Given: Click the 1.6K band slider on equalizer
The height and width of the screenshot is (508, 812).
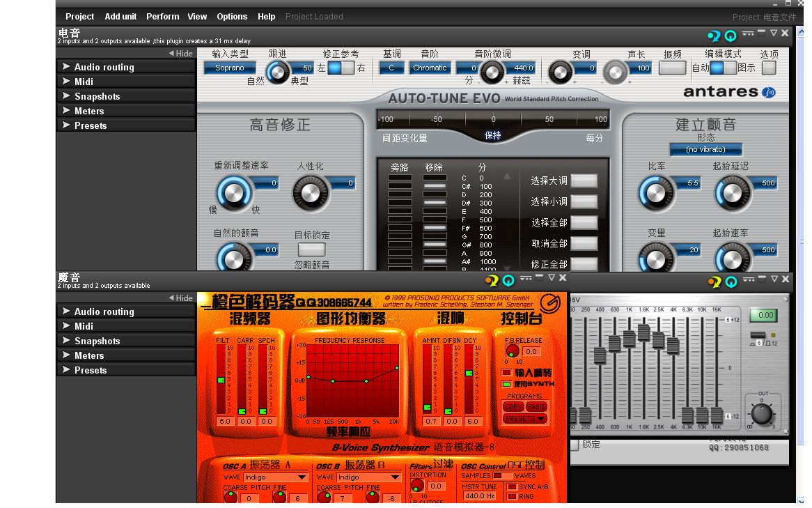Looking at the screenshot, I should tap(643, 332).
